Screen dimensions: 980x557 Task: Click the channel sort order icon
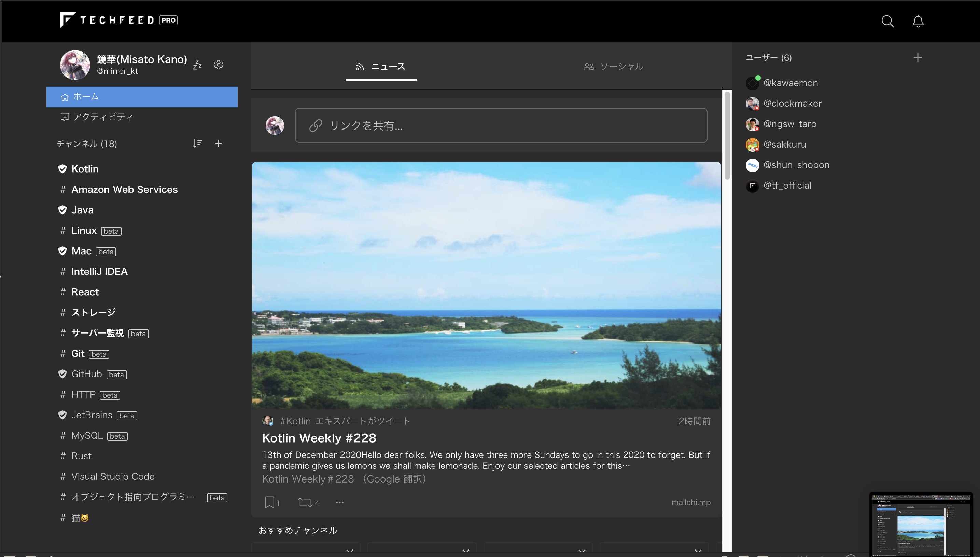197,144
